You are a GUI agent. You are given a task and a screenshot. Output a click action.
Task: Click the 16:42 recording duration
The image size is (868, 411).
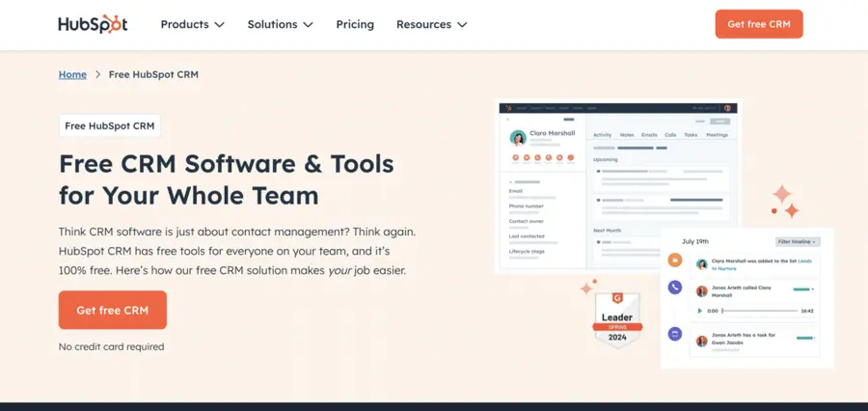(807, 311)
